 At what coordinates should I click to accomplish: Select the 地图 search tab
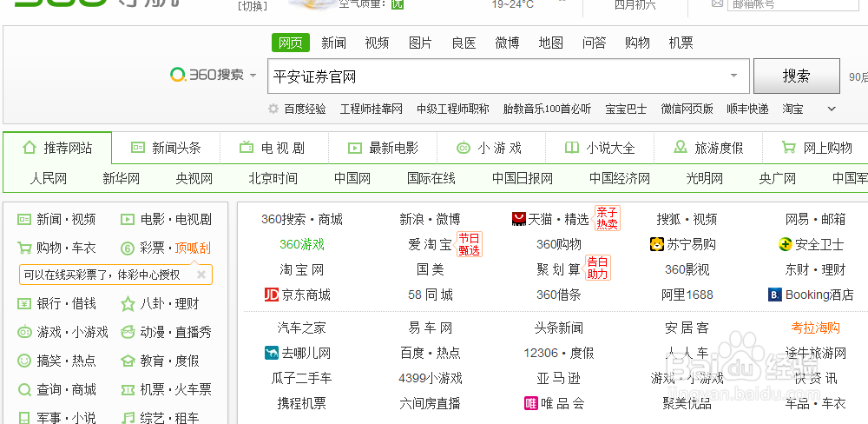[x=551, y=43]
